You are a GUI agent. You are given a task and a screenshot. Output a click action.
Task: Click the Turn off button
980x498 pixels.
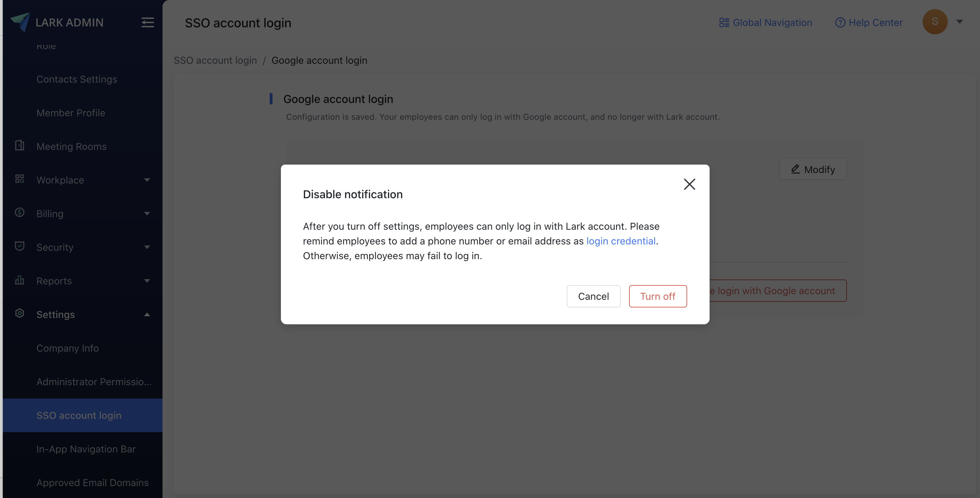coord(657,296)
